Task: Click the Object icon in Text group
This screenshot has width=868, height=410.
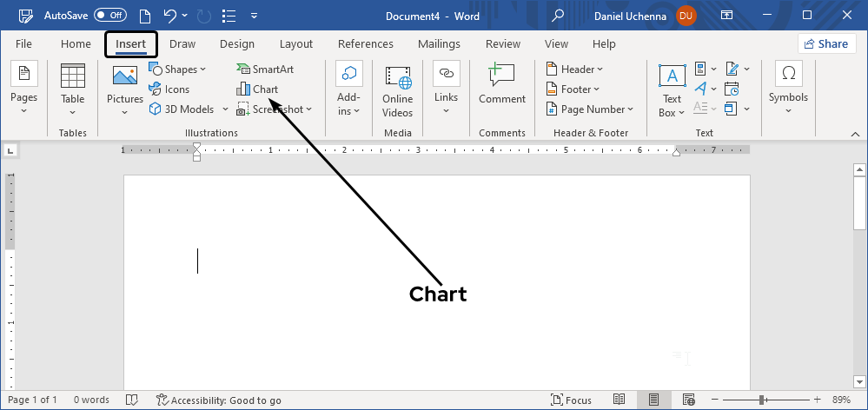Action: (x=732, y=109)
